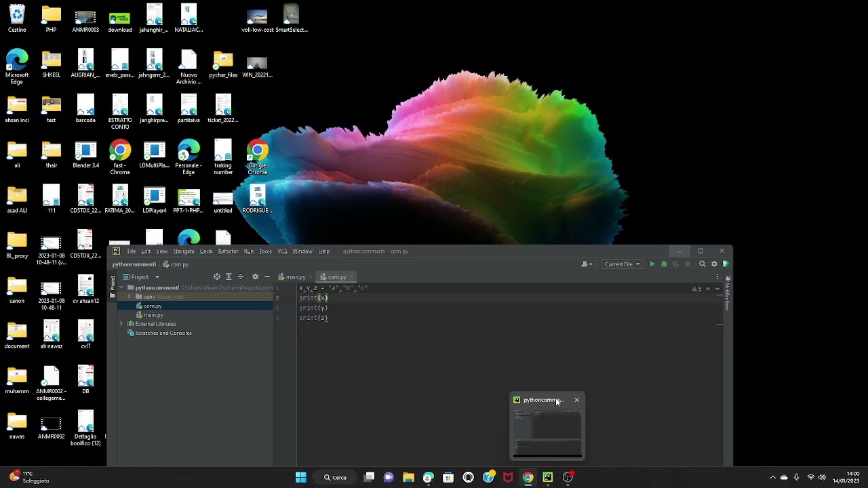Close the com.py editor tab

point(351,277)
